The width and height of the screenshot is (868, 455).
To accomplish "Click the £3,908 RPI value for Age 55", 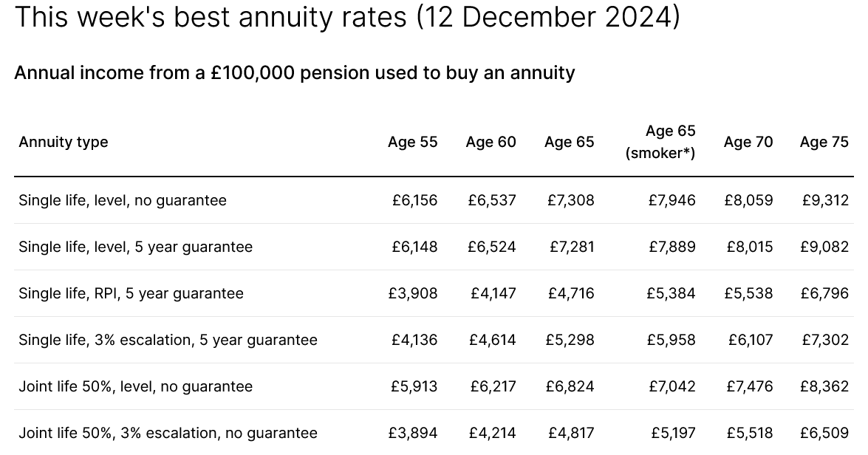I will click(x=413, y=293).
